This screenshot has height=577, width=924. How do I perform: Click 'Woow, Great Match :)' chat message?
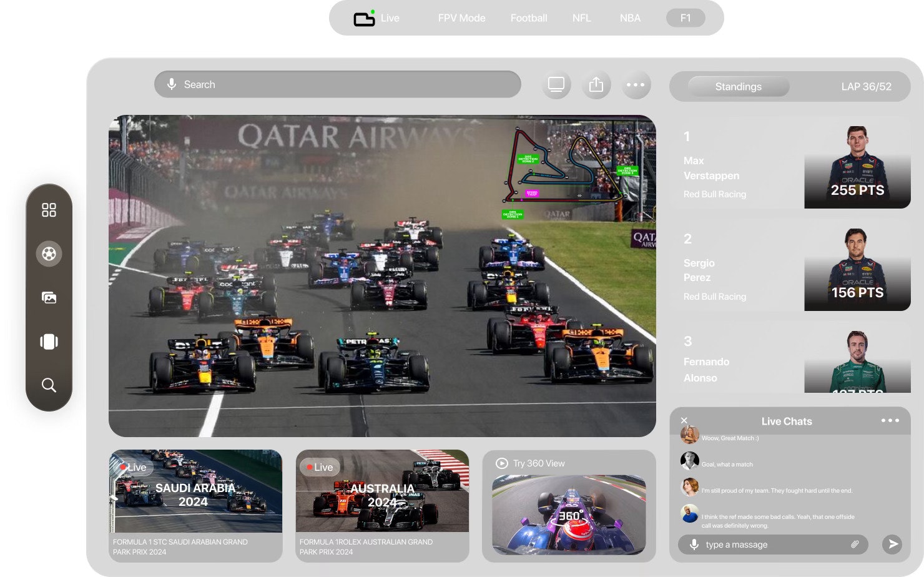tap(730, 438)
